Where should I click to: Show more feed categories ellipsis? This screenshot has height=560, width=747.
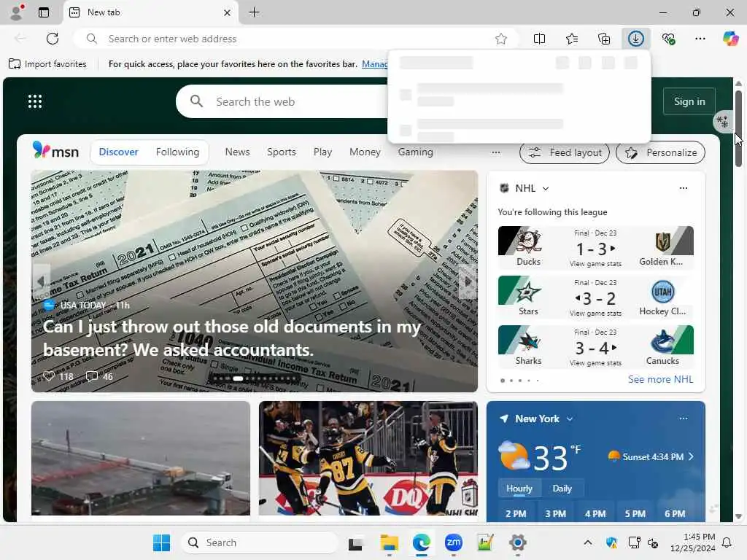tap(496, 152)
